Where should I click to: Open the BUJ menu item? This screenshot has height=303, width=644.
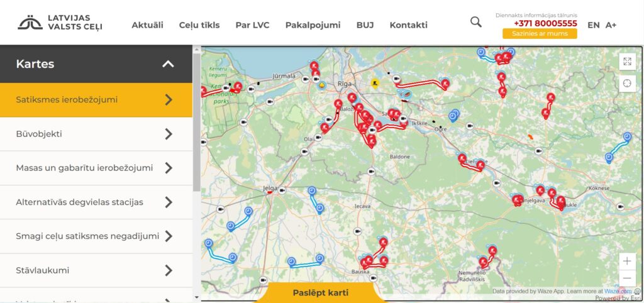(x=365, y=25)
